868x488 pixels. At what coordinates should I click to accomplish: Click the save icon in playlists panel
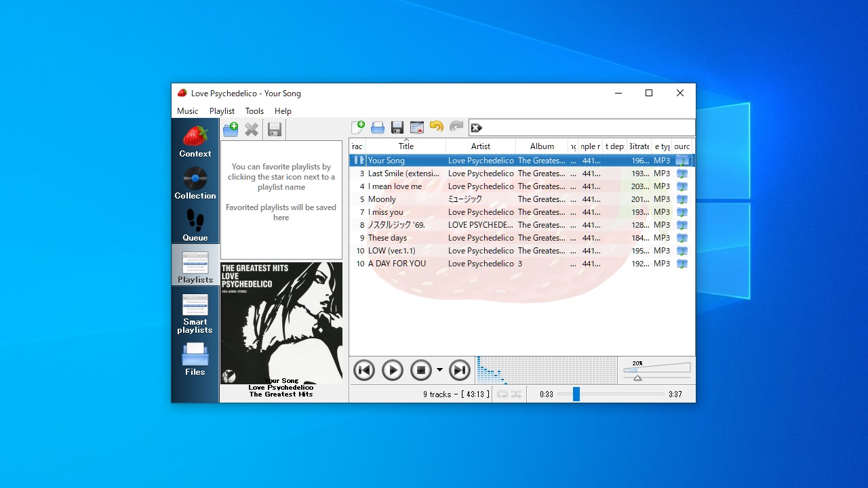(275, 129)
